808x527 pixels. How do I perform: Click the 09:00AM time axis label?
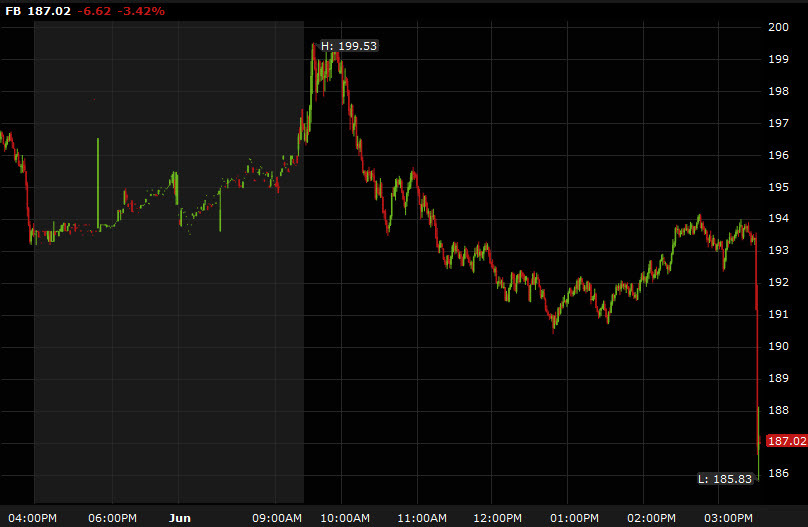tap(277, 518)
